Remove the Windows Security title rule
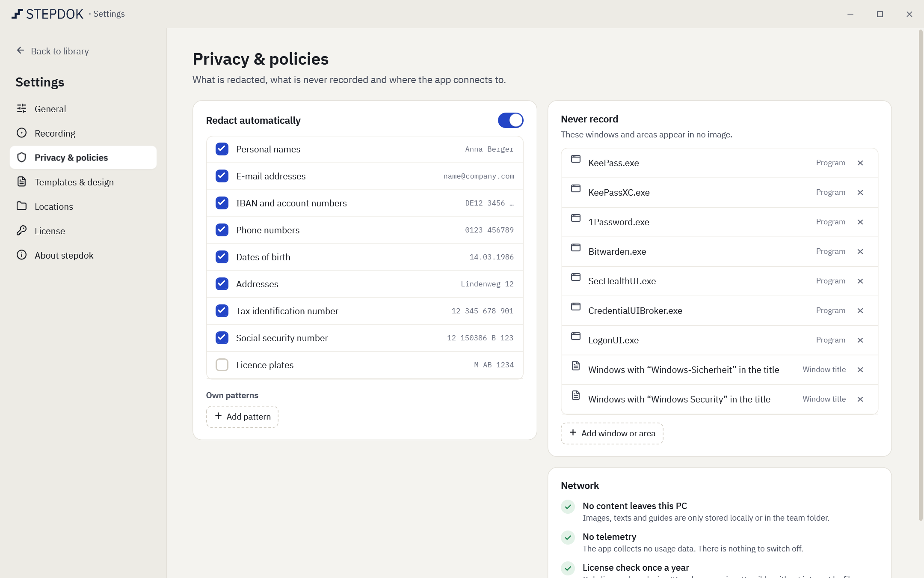Image resolution: width=924 pixels, height=578 pixels. pos(860,399)
